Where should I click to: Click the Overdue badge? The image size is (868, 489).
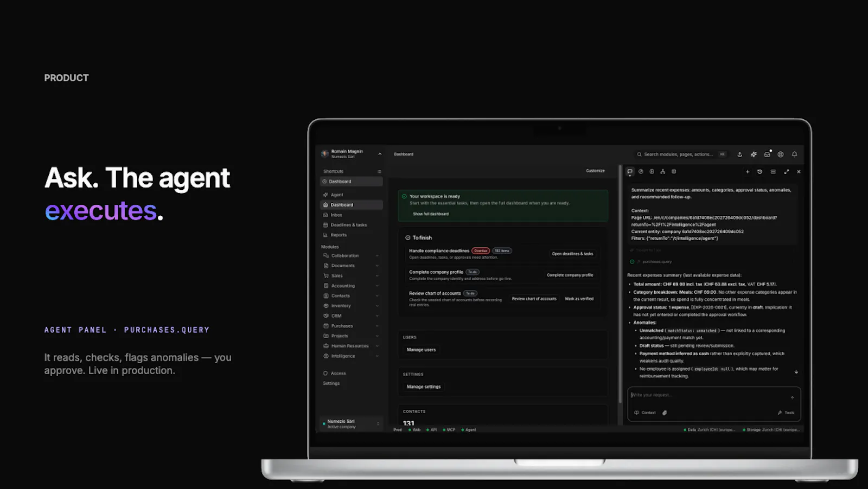click(x=481, y=251)
